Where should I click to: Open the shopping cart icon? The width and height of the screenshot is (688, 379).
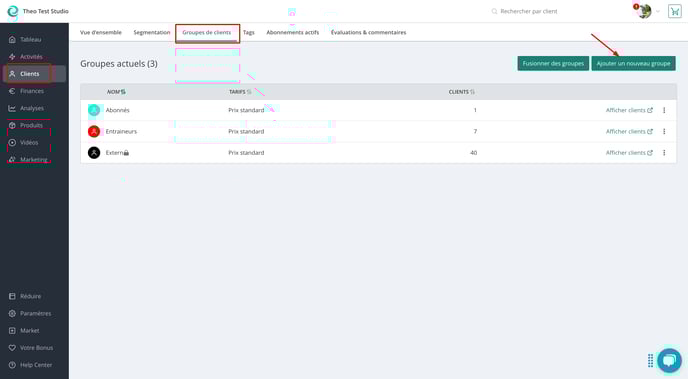[x=674, y=11]
